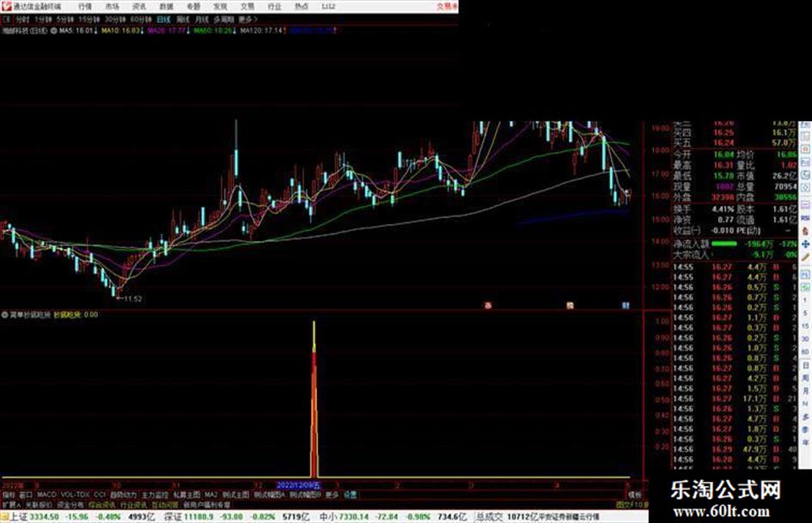
Task: Select the 主力监控 indicator tab
Action: click(x=155, y=495)
